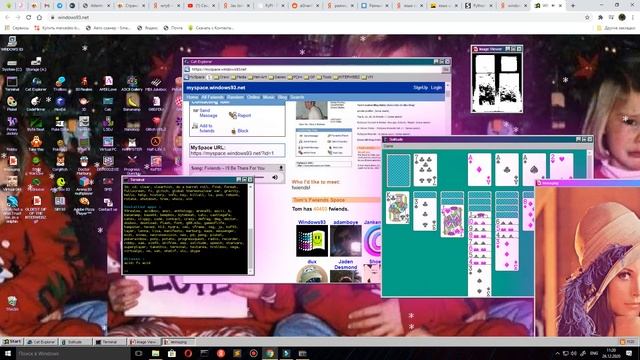
Task: Open the HAMPSTER desktop icon
Action: [x=132, y=144]
